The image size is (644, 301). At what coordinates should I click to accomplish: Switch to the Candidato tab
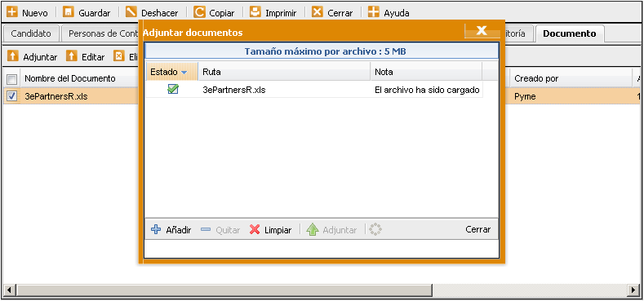tap(31, 33)
